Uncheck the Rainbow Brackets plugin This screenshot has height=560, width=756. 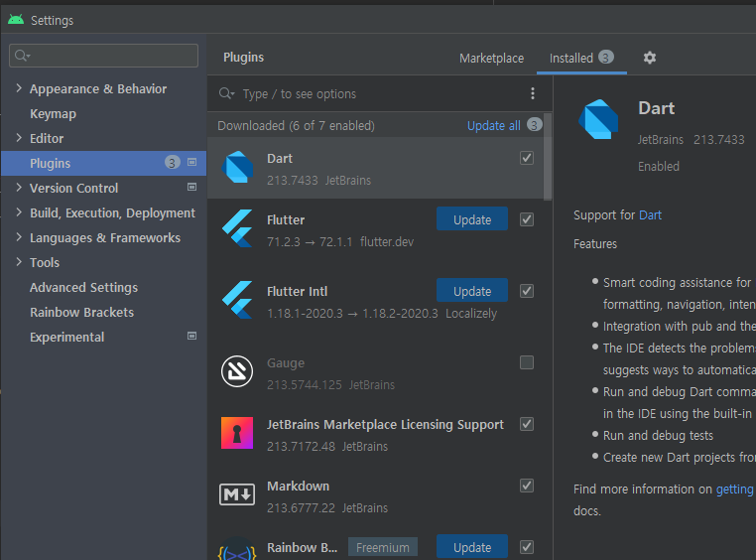click(527, 547)
